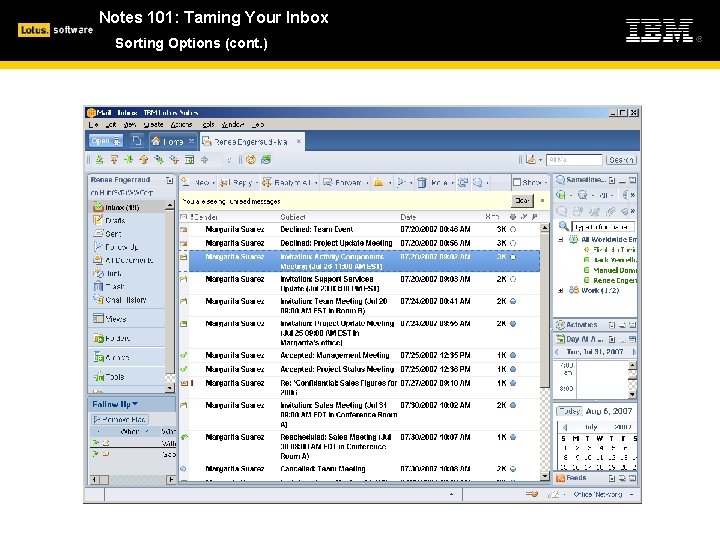The image size is (720, 540).
Task: Click the orange circular refresh toolbar icon
Action: click(x=251, y=160)
